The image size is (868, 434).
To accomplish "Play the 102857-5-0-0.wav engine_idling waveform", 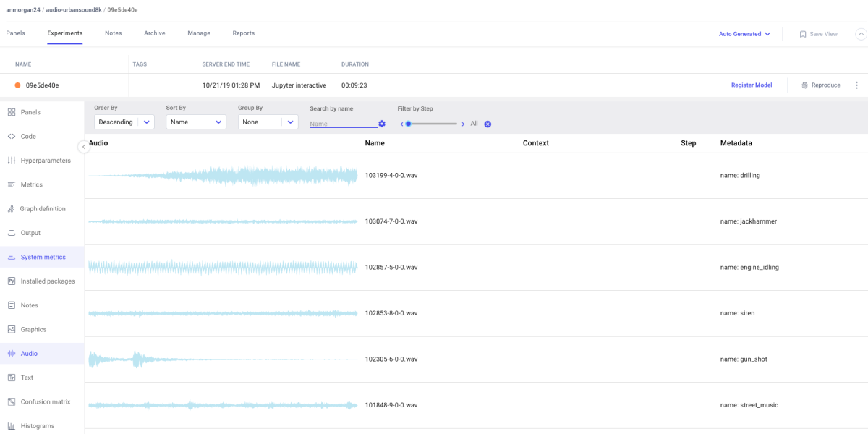I will click(x=223, y=268).
